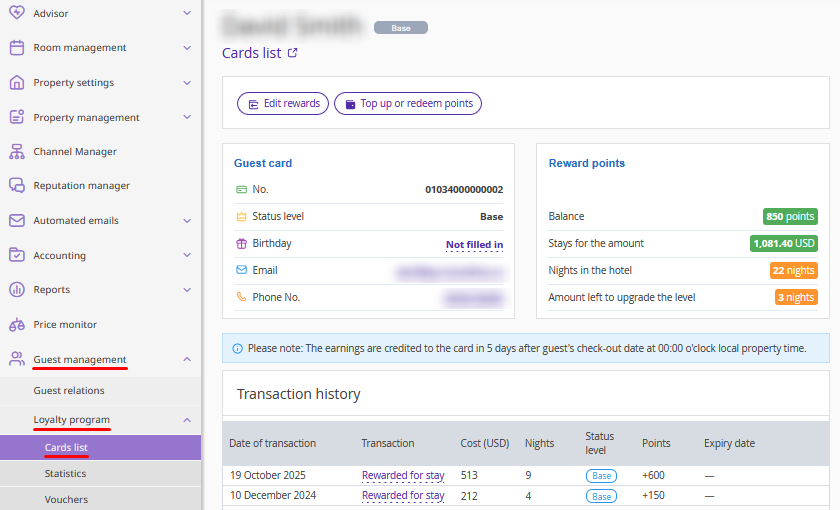Expand the Advisor menu chevron
840x510 pixels.
[187, 13]
